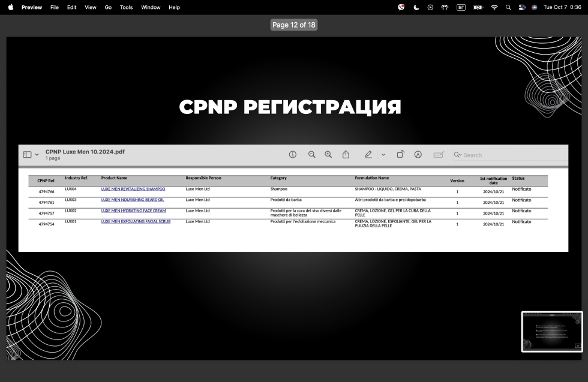Click the Form Filling toolbar icon

(x=438, y=155)
